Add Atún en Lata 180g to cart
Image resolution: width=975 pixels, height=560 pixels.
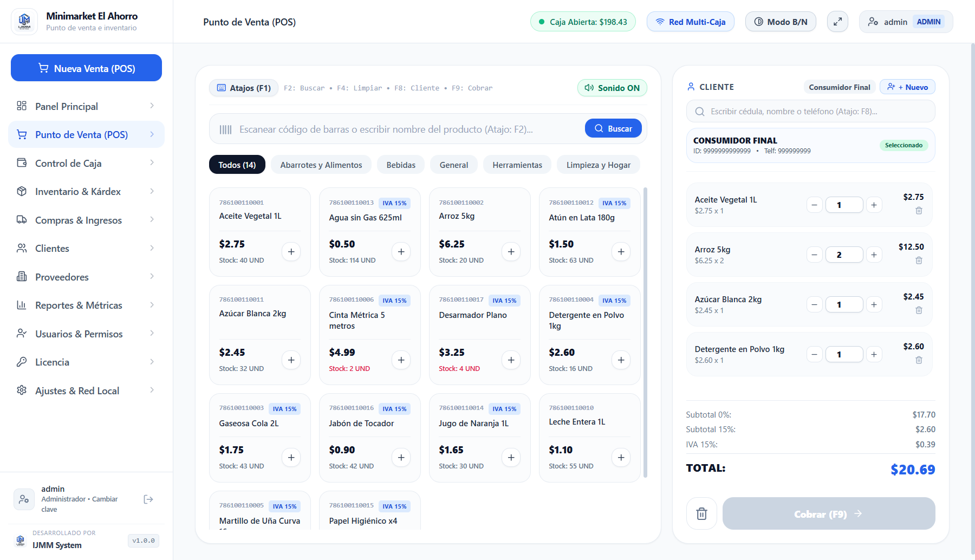tap(621, 252)
